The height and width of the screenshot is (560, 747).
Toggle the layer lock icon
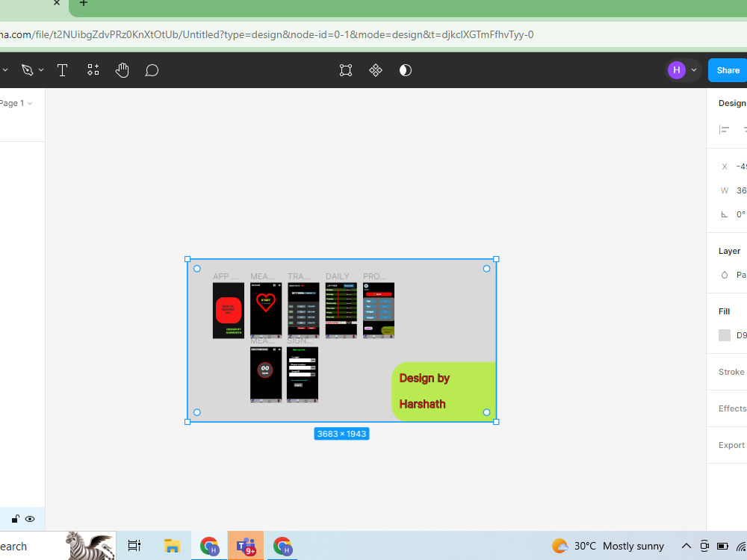pyautogui.click(x=15, y=519)
